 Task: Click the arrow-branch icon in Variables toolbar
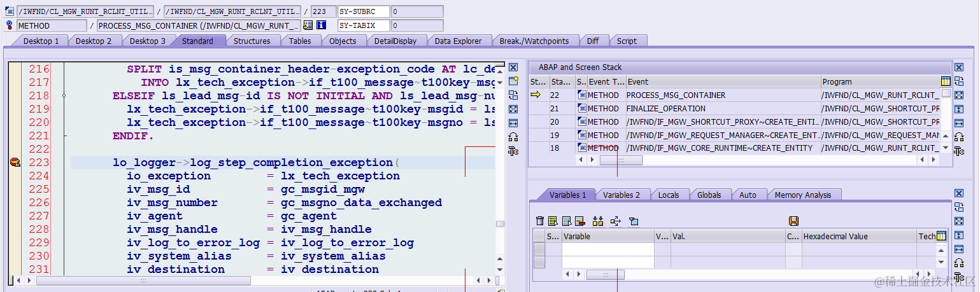click(x=616, y=221)
